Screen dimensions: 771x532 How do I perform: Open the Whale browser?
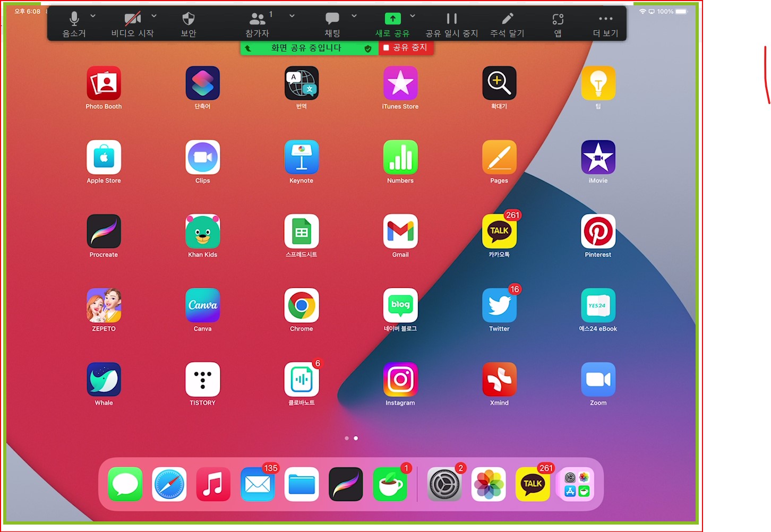coord(104,380)
